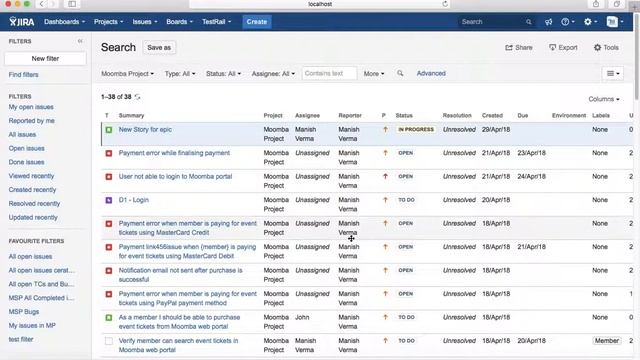Screen dimensions: 640x360
Task: Sort by Summary column header
Action: 131,116
